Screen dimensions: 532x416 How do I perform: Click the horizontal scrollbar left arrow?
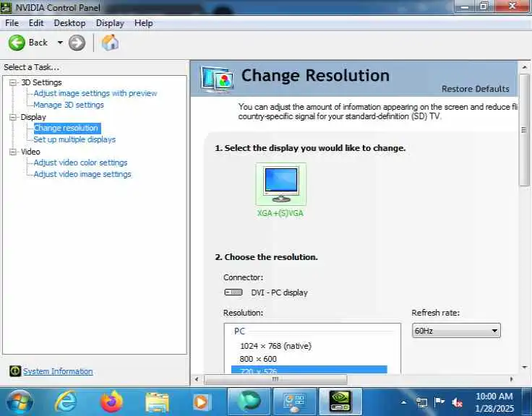[197, 379]
